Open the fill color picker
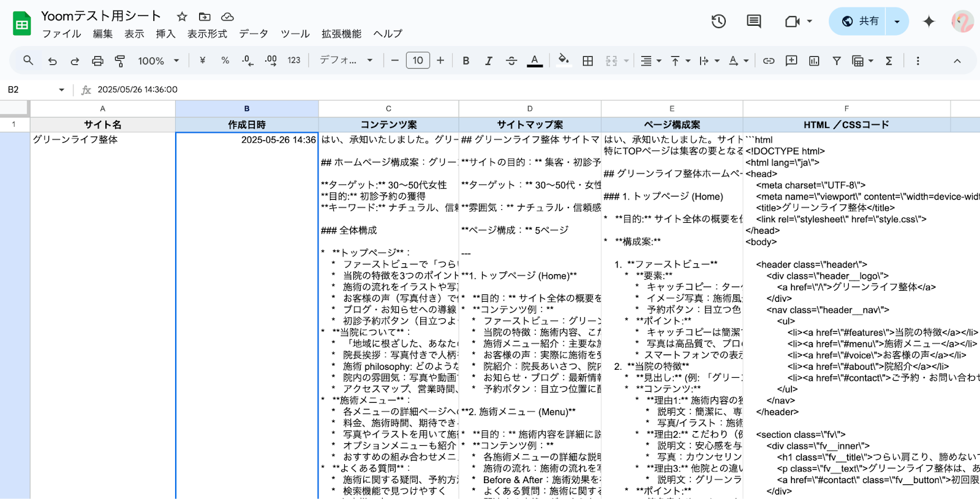Image resolution: width=980 pixels, height=499 pixels. 563,61
